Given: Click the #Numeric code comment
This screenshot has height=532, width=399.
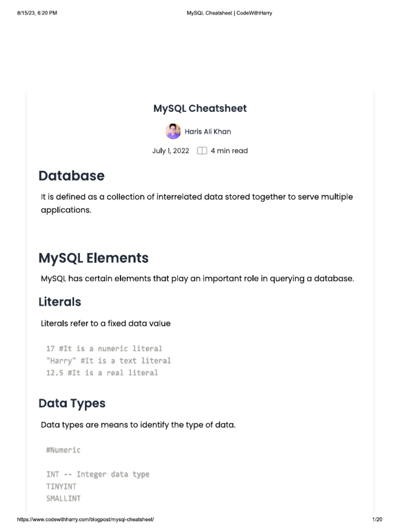Looking at the screenshot, I should click(63, 450).
